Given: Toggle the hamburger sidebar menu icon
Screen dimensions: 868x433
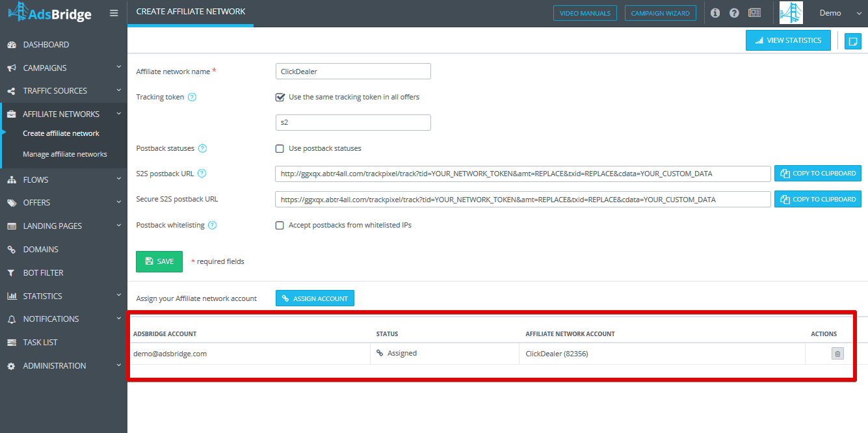Looking at the screenshot, I should 114,13.
